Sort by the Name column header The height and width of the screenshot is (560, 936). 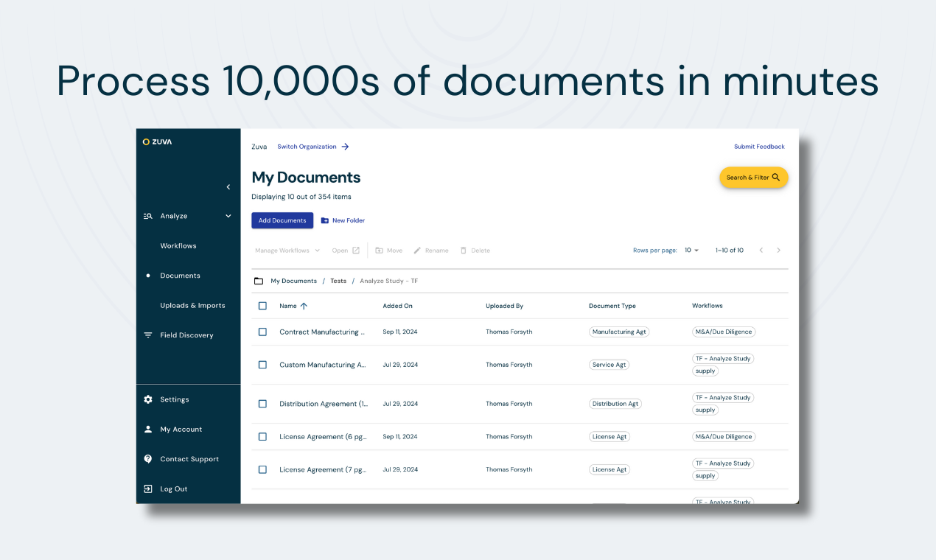pyautogui.click(x=288, y=306)
